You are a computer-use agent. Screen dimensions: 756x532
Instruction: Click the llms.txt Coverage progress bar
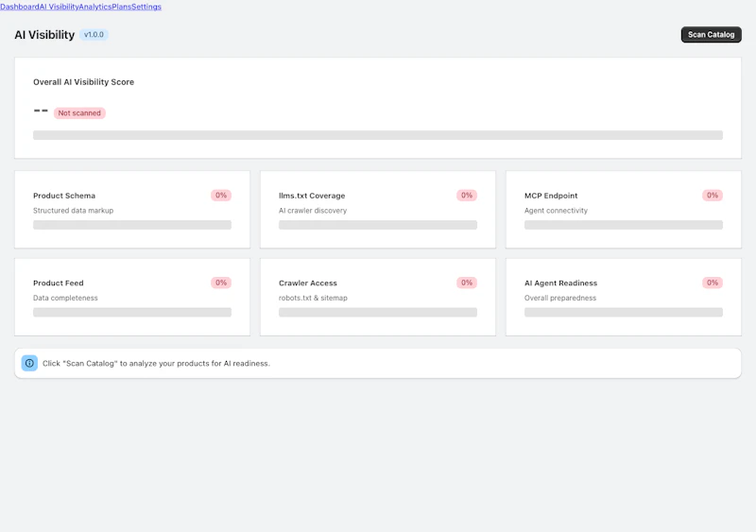(x=377, y=225)
